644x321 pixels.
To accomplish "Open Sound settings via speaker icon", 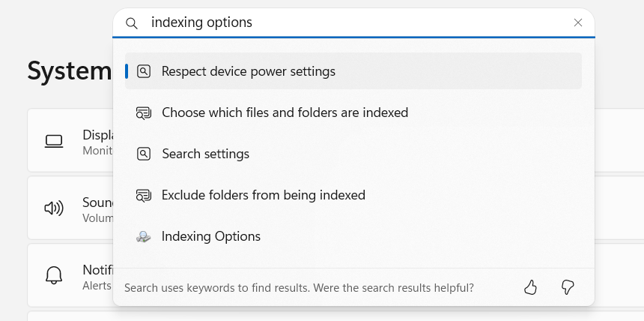I will click(x=54, y=208).
